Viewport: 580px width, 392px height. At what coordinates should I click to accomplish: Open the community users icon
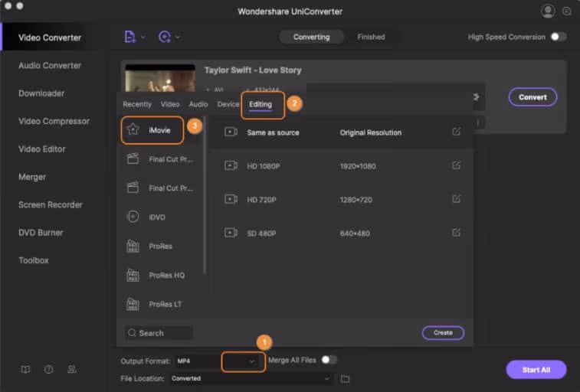72,369
